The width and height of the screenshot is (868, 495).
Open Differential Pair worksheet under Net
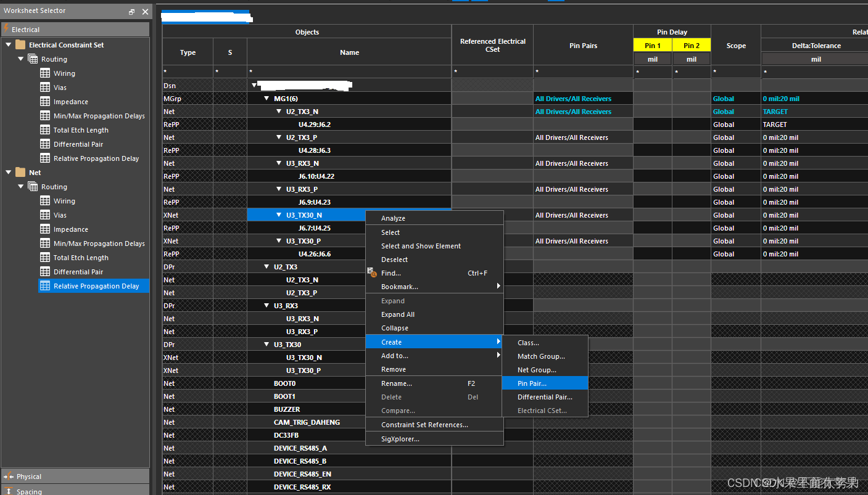tap(78, 272)
